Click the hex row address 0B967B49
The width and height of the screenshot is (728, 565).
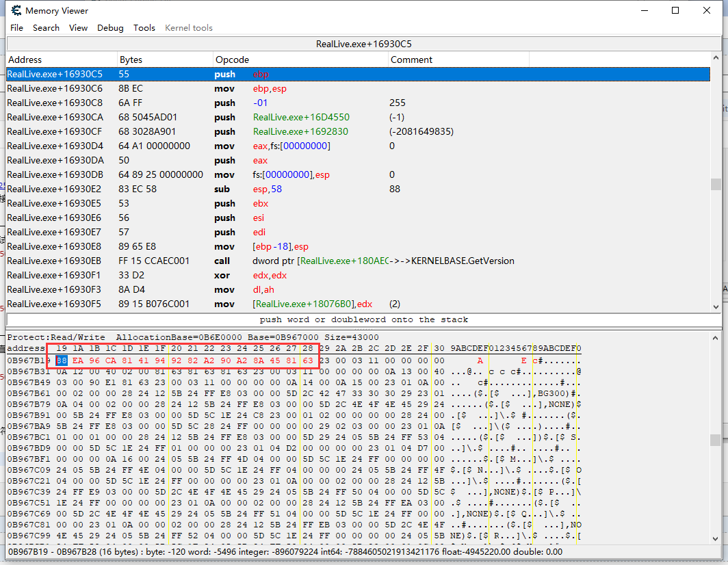(29, 382)
